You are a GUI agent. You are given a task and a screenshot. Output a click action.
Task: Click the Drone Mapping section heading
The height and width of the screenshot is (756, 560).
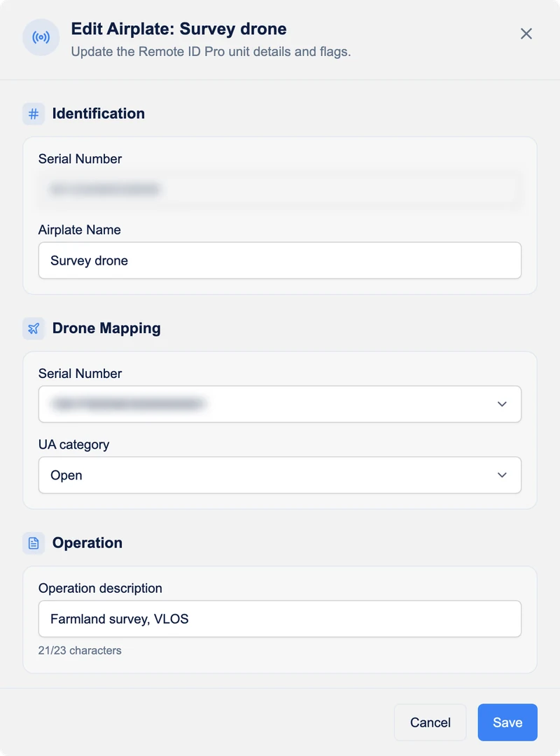pyautogui.click(x=106, y=328)
